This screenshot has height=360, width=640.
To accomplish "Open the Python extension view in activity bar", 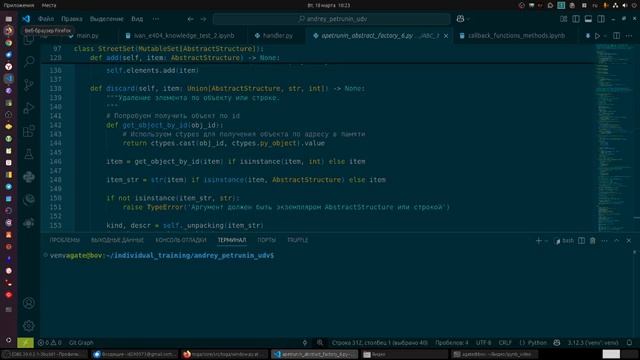I will [x=29, y=177].
